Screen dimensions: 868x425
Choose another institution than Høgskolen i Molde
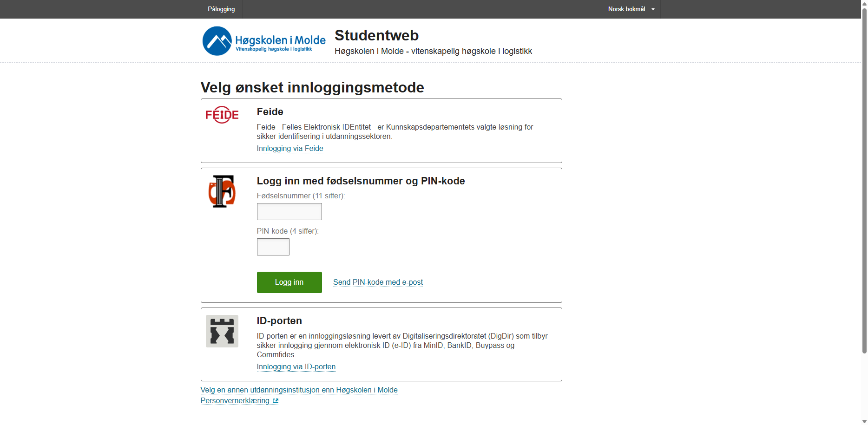point(299,390)
